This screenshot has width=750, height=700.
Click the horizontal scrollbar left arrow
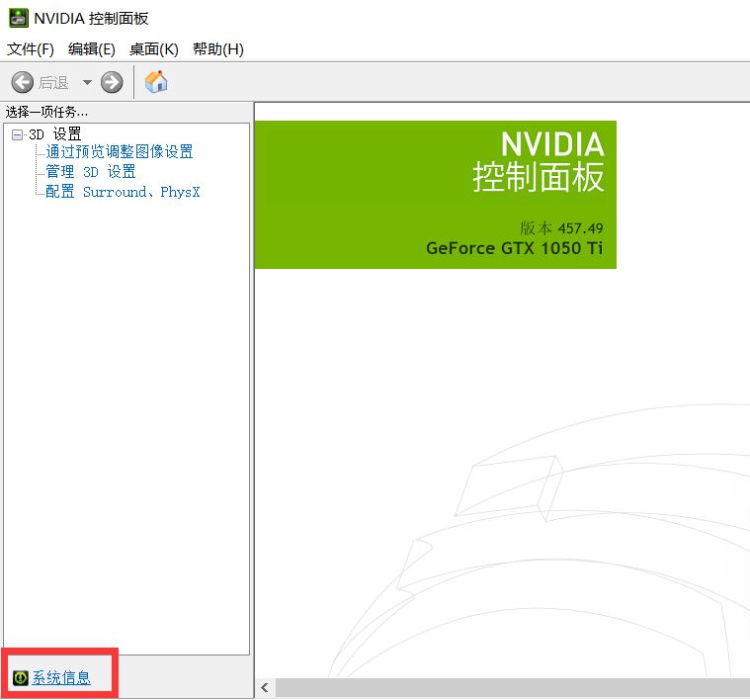click(x=265, y=688)
